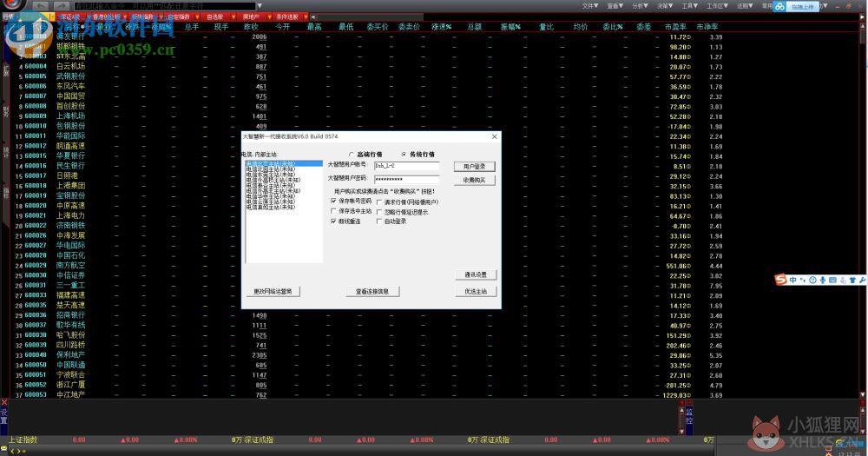Open the 分析 menu

640,6
